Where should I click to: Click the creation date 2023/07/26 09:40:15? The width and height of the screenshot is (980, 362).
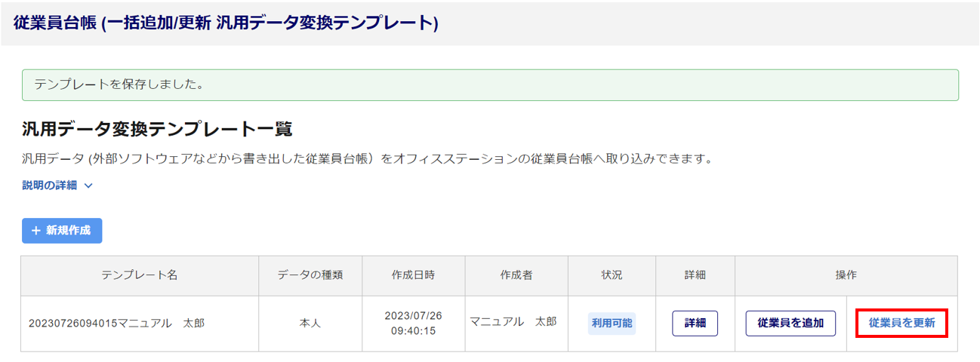point(413,324)
